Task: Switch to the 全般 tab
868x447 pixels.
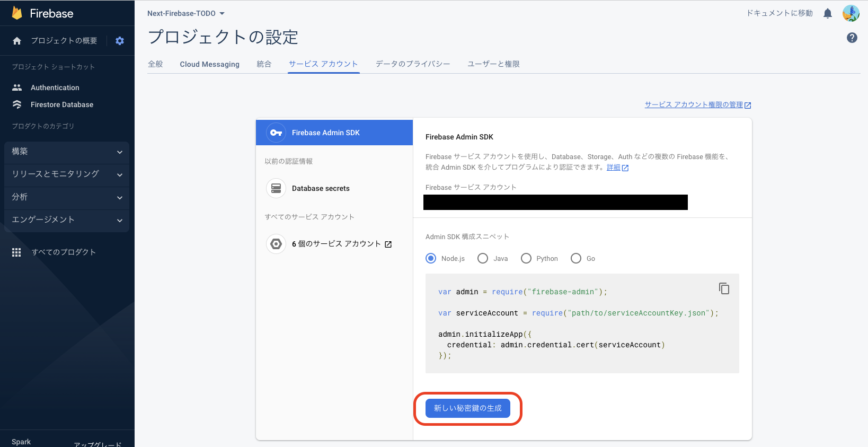Action: (155, 64)
